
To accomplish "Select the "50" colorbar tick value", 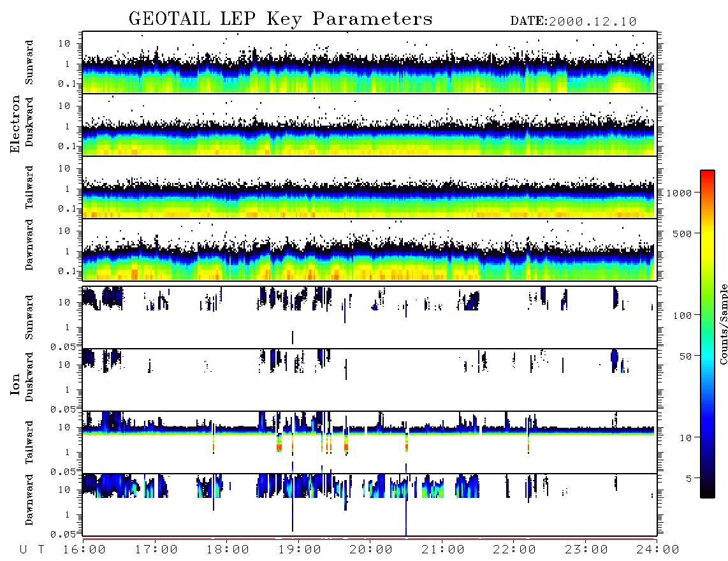I will (x=685, y=356).
